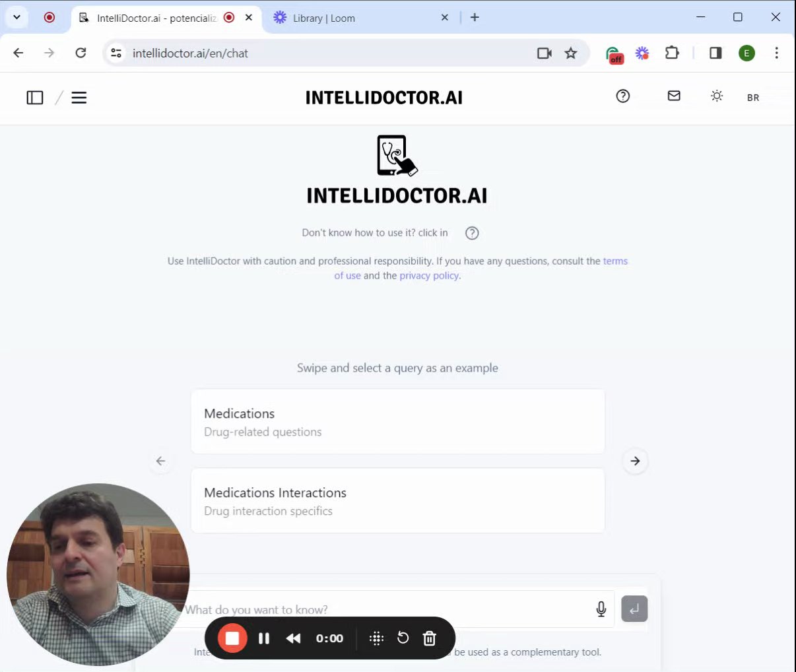Switch language via BR button
The image size is (796, 672).
(753, 98)
